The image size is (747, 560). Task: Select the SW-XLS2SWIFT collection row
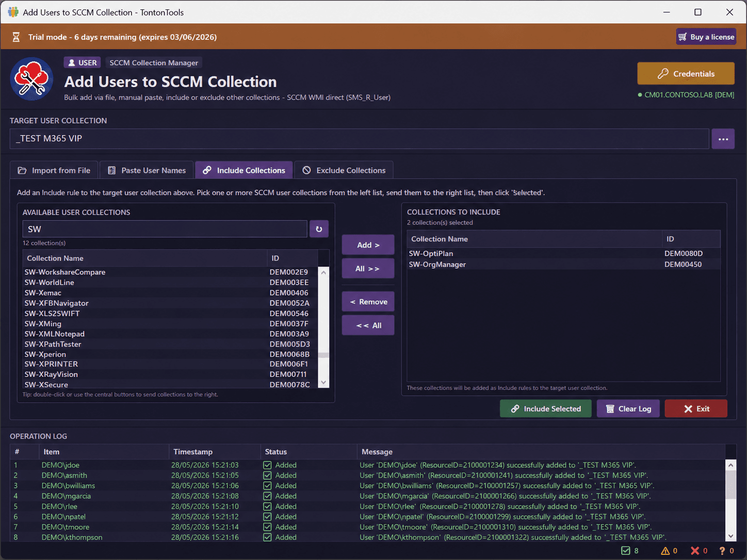pyautogui.click(x=170, y=314)
